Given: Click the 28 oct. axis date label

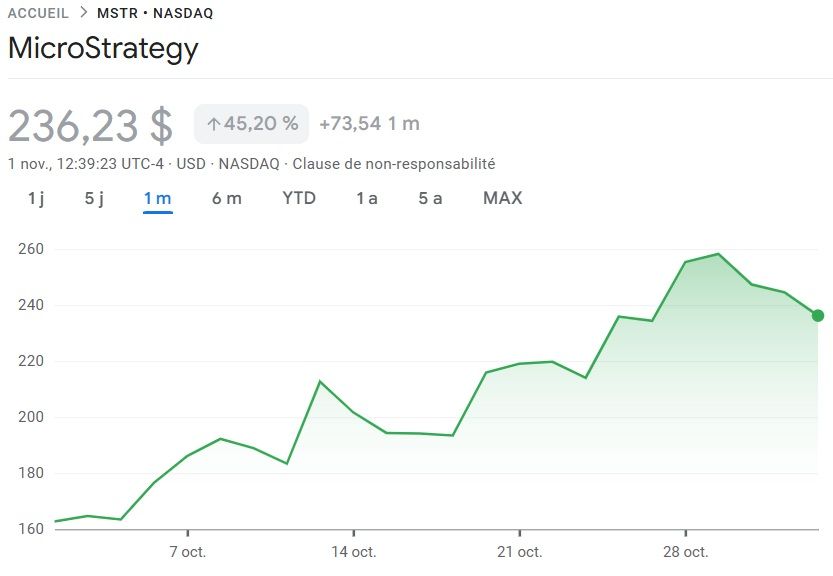Looking at the screenshot, I should 685,552.
